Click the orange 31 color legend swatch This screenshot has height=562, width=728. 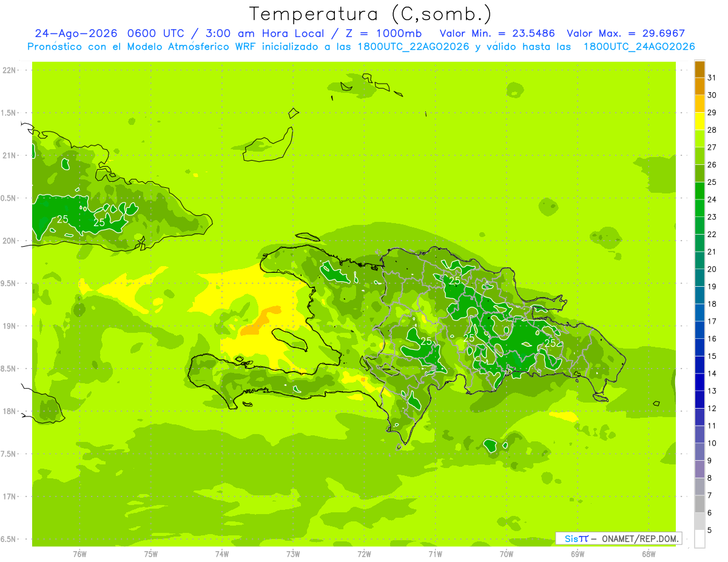click(x=699, y=69)
